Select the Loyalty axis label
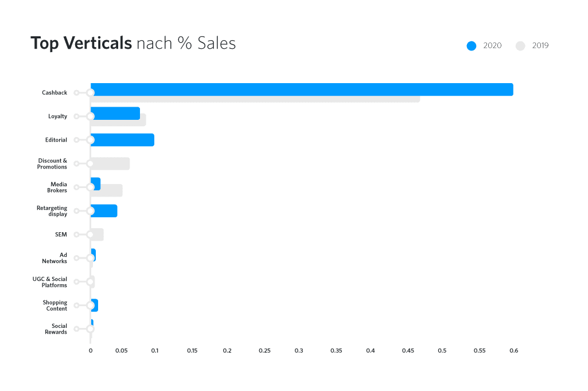588x391 pixels. click(57, 116)
